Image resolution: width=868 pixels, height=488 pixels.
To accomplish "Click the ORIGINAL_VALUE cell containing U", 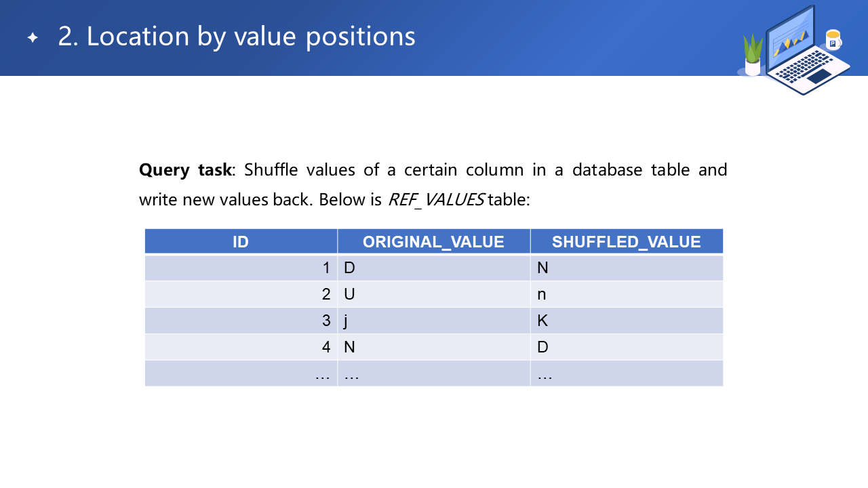I will (x=433, y=295).
